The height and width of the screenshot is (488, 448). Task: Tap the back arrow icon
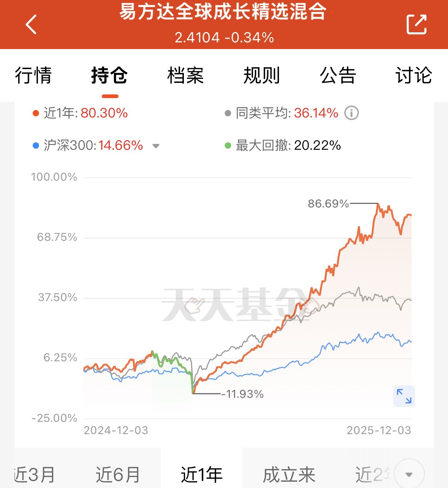coord(31,25)
